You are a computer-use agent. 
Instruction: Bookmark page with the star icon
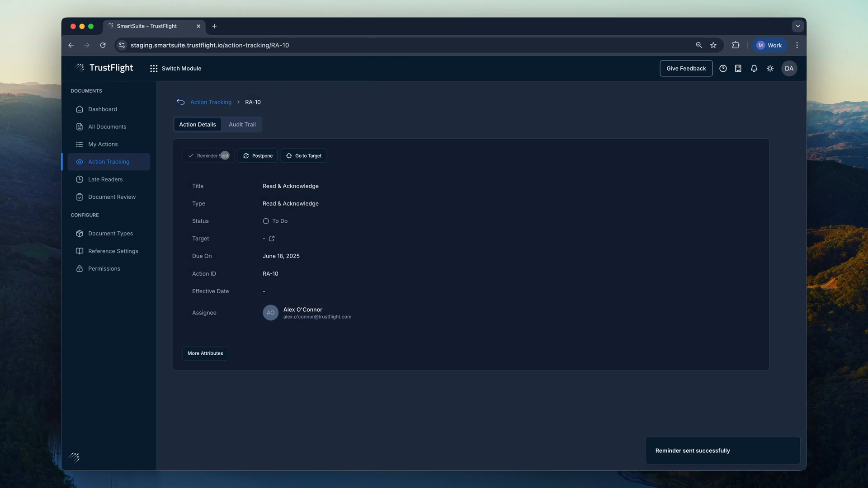coord(713,45)
